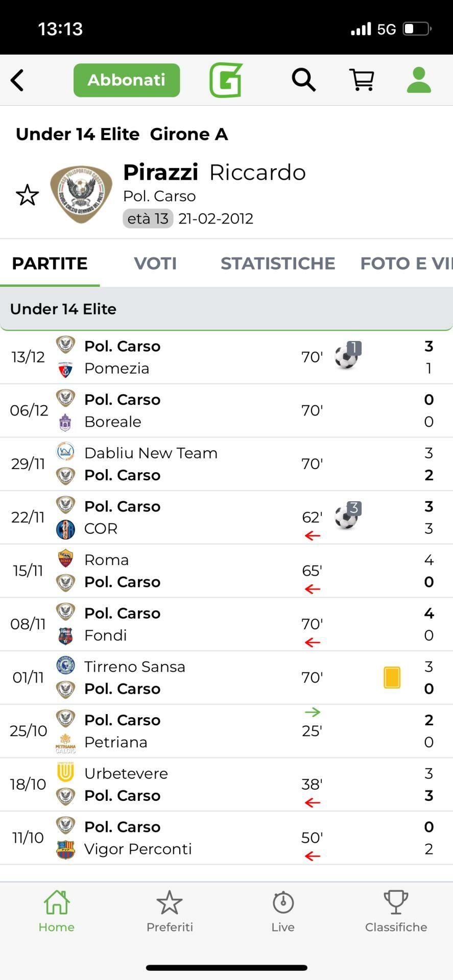
Task: Select the PARTITE tab
Action: (x=50, y=263)
